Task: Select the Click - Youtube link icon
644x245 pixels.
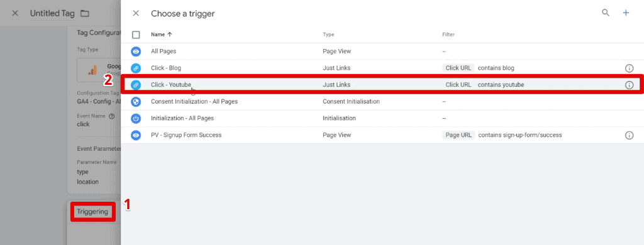Action: tap(136, 85)
